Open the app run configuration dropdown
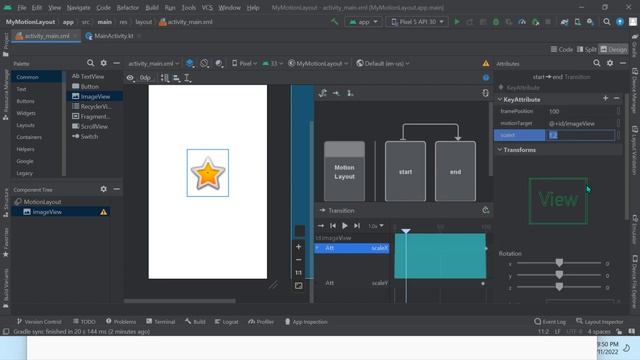 [363, 22]
